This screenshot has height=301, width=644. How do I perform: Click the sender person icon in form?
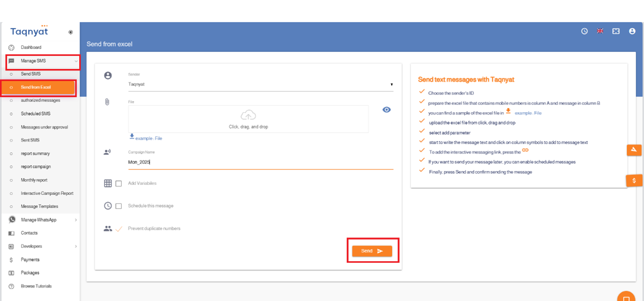[108, 75]
